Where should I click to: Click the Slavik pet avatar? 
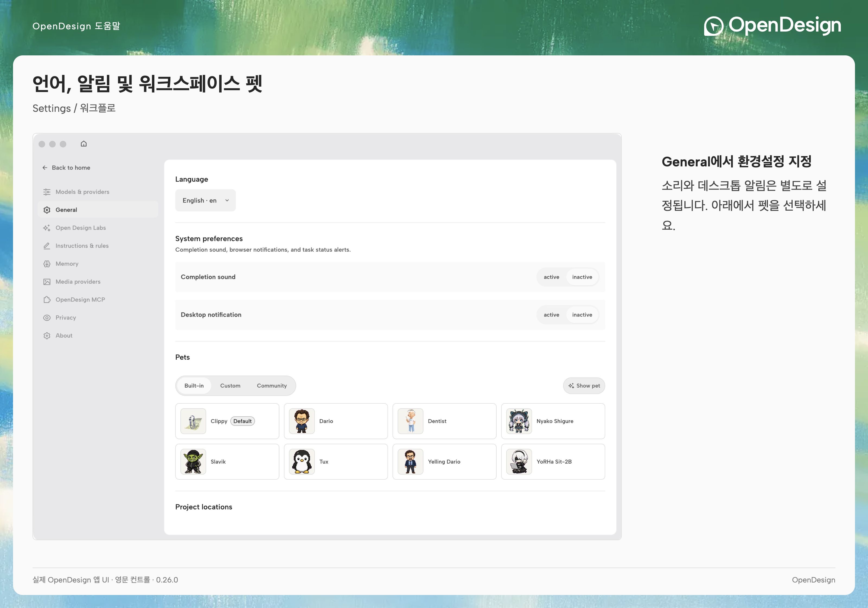pos(193,462)
